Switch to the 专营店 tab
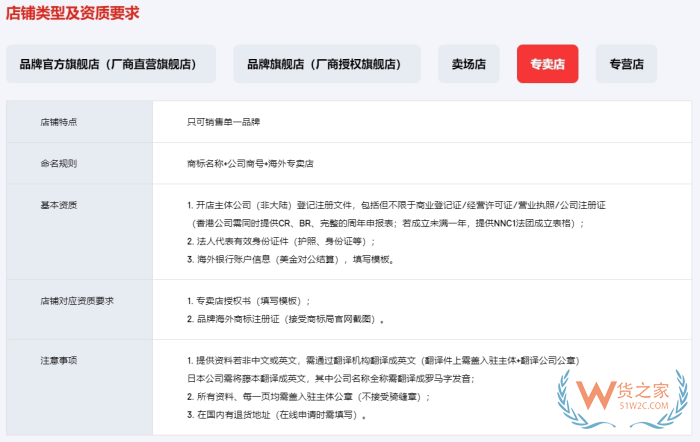Screen dimensions: 700x442 tap(626, 64)
